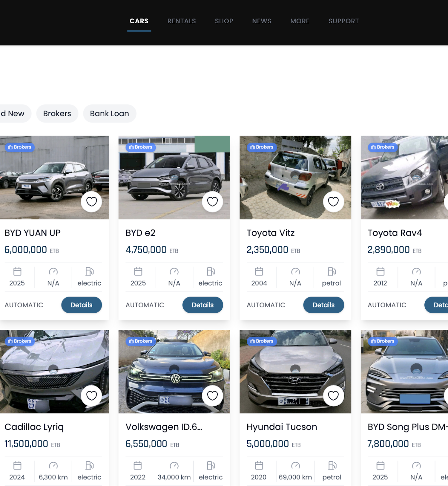Open Details for BYD e2
This screenshot has height=486, width=448.
pyautogui.click(x=202, y=305)
